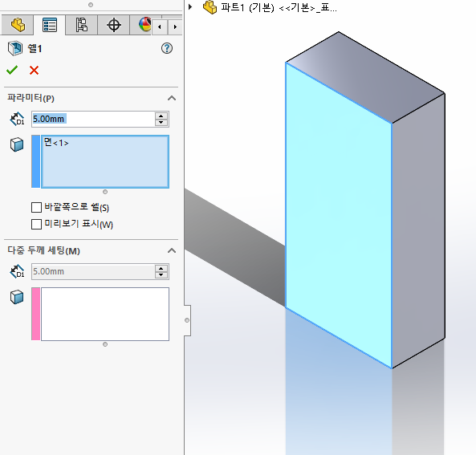Screen dimensions: 476x455
Task: Click resize handle below 면<1> list
Action: (x=105, y=192)
